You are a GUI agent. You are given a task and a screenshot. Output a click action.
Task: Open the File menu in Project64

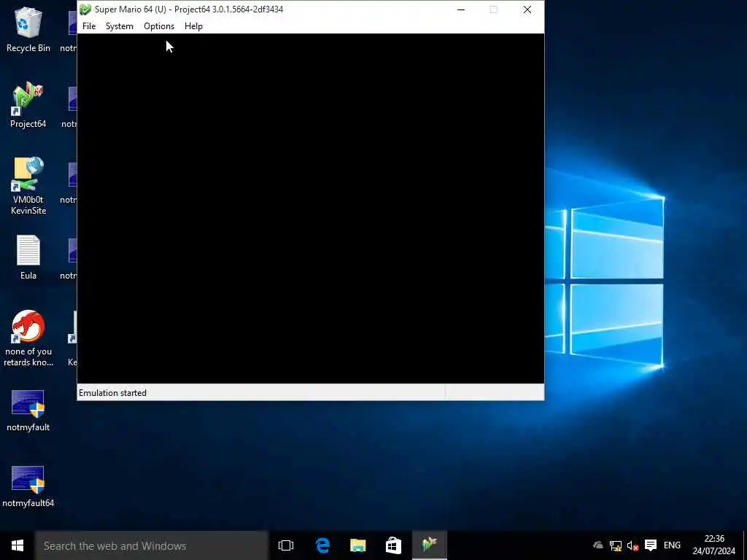click(x=89, y=26)
